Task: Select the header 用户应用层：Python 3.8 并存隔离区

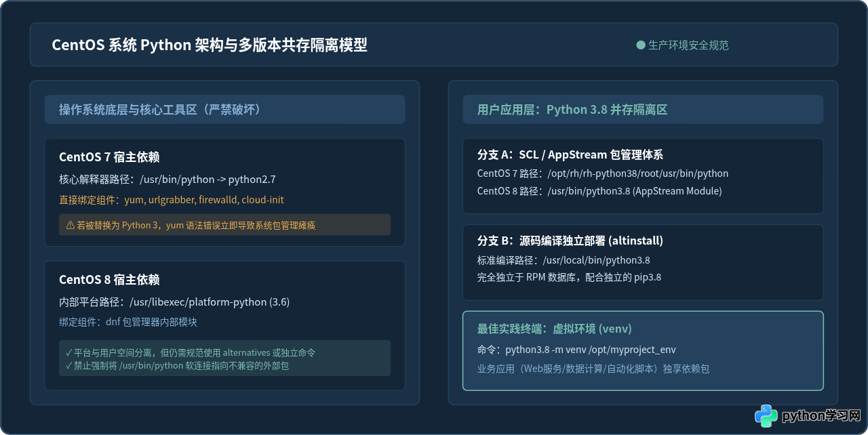Action: pos(572,110)
